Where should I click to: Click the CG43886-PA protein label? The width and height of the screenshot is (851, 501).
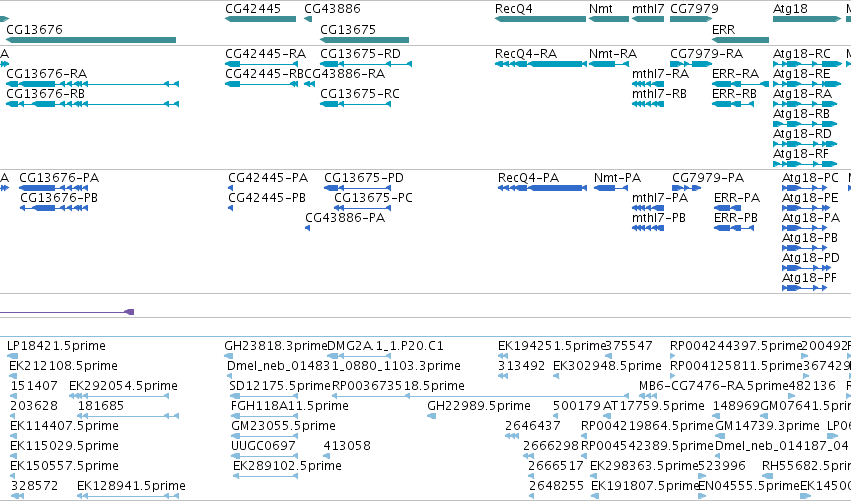pyautogui.click(x=345, y=218)
